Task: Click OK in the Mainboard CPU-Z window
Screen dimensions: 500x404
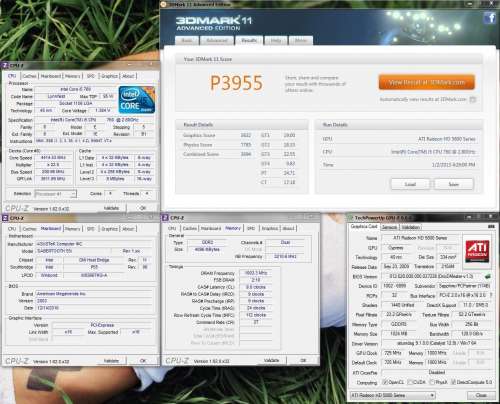Action: (143, 361)
